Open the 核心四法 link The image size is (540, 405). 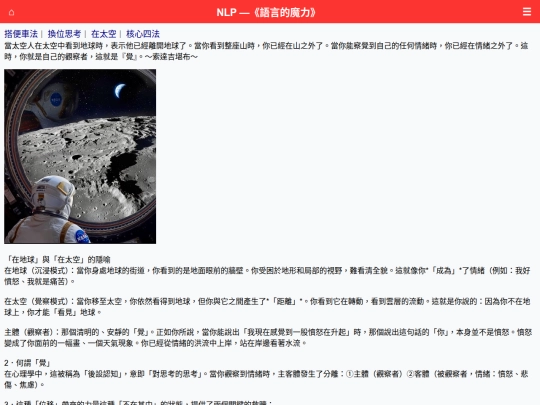(x=143, y=34)
